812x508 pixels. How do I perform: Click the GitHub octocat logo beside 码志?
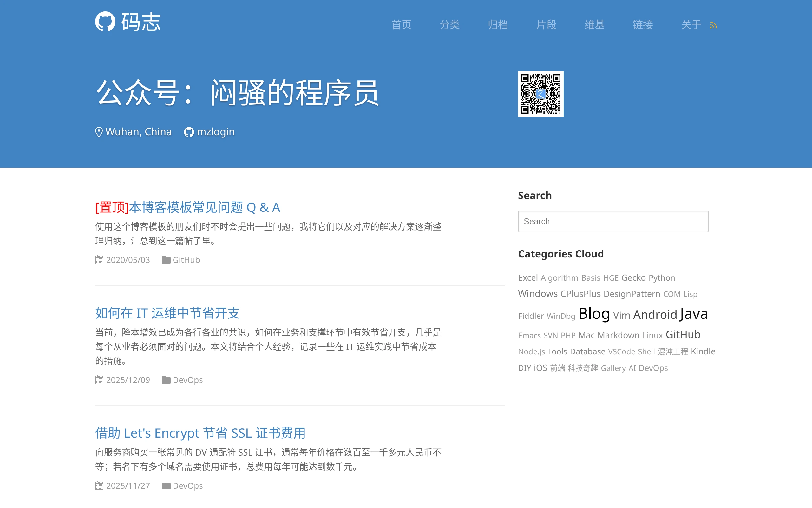105,22
